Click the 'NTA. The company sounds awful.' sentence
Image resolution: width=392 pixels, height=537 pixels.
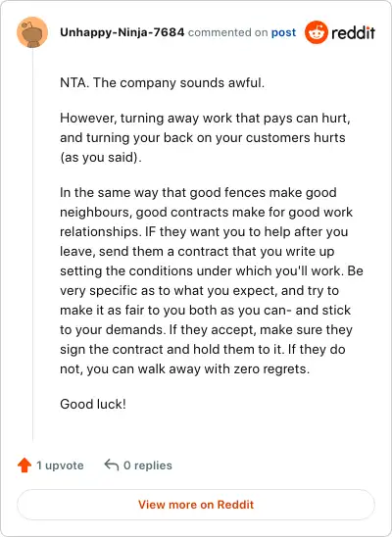pyautogui.click(x=162, y=83)
